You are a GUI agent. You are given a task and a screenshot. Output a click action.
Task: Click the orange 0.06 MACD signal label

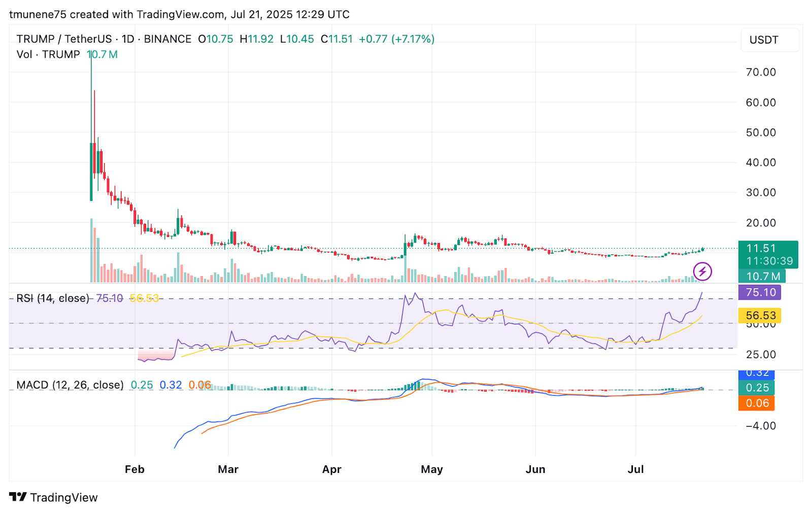coord(757,403)
